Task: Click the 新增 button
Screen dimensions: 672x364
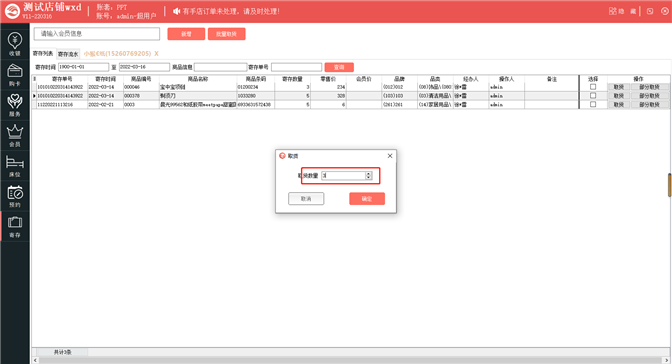Action: [186, 34]
